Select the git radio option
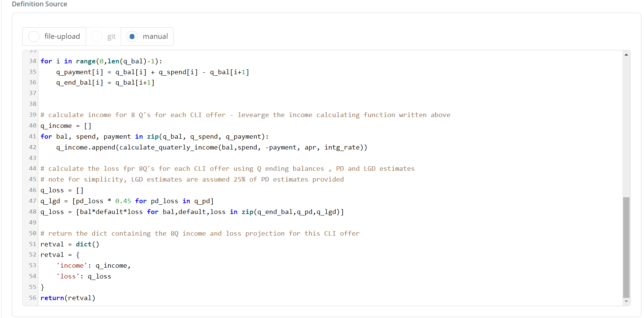Screen dimensions: 644x318 click(97, 37)
